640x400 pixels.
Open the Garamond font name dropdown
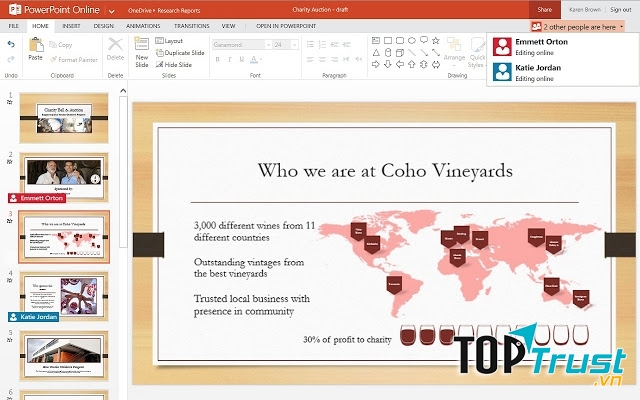tap(268, 44)
